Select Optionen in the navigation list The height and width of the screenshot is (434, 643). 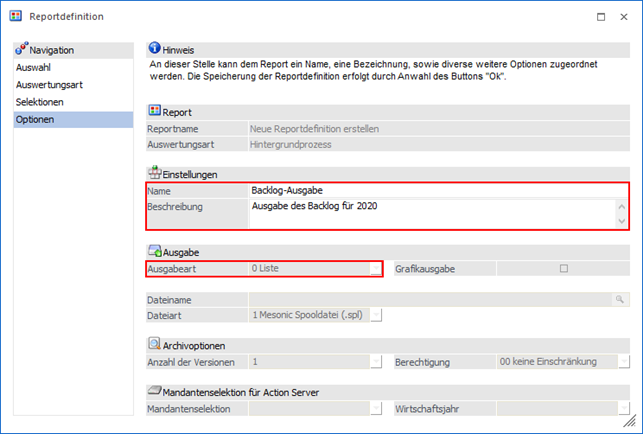(36, 120)
